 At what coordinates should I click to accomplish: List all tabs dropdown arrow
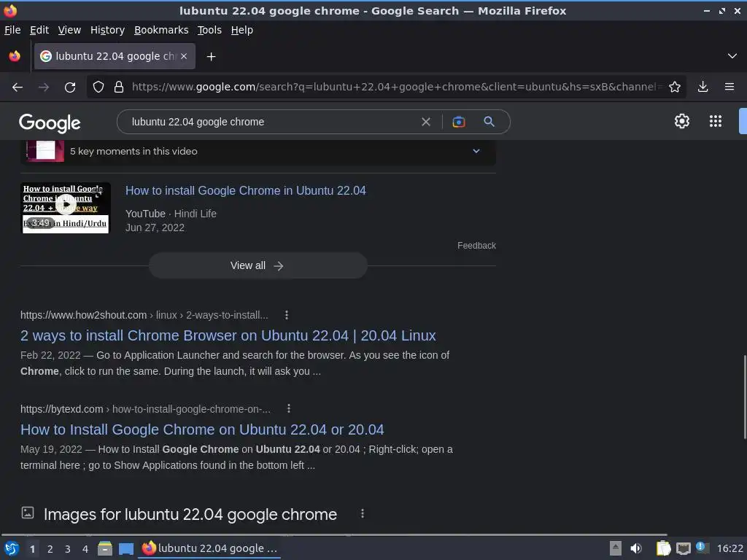(732, 56)
